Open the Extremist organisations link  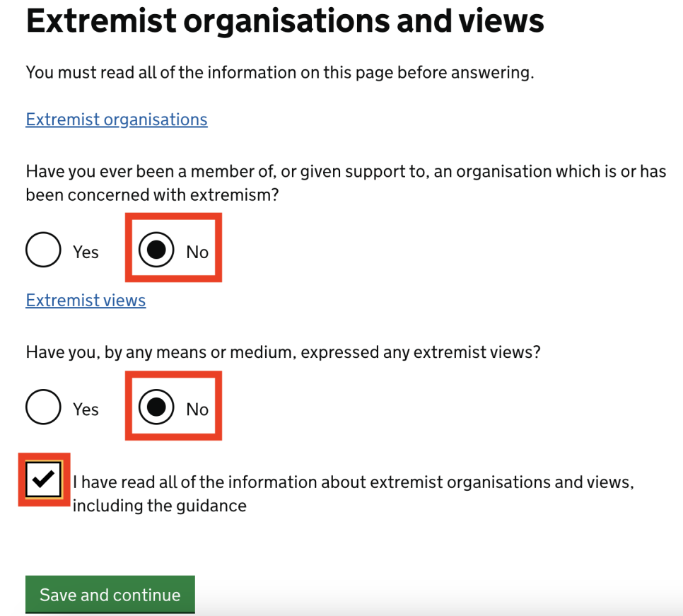116,120
